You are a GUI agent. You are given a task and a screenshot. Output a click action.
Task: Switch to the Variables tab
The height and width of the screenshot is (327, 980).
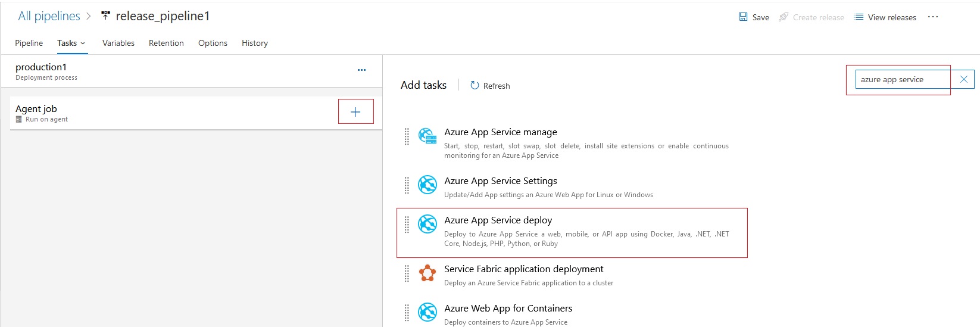tap(118, 43)
